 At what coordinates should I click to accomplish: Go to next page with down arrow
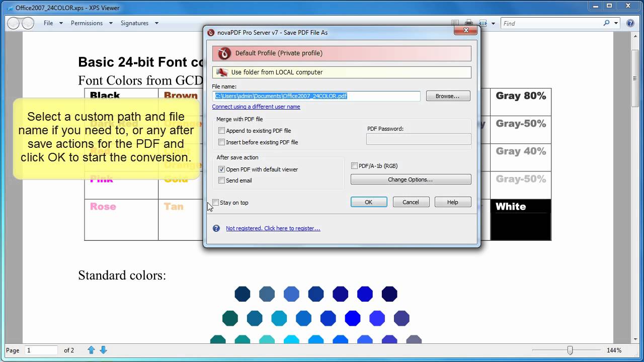point(103,350)
